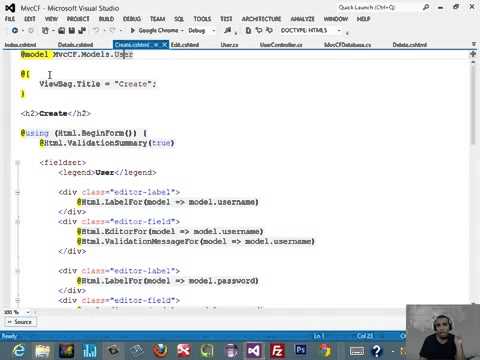Open the ANALYZE menu
This screenshot has height=360, width=480.
(x=302, y=19)
